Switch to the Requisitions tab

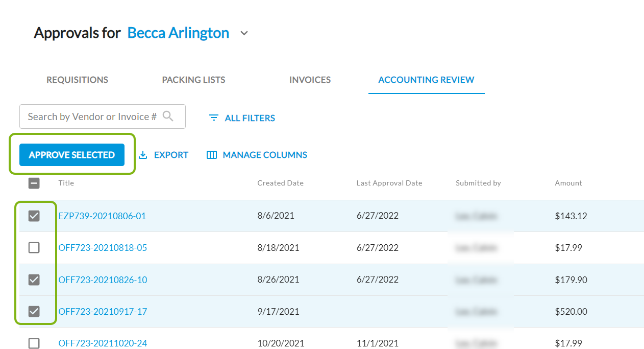tap(78, 80)
